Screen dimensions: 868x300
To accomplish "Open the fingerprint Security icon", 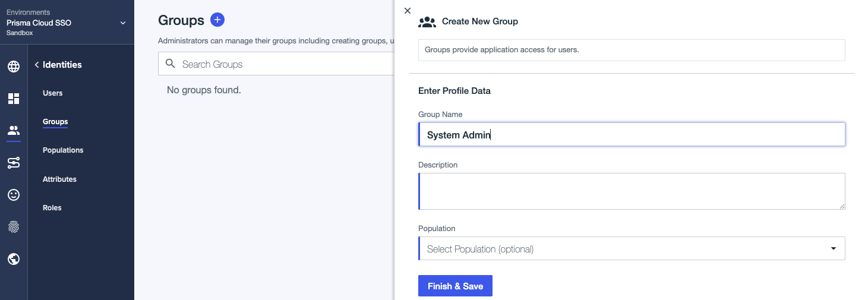I will click(x=14, y=226).
